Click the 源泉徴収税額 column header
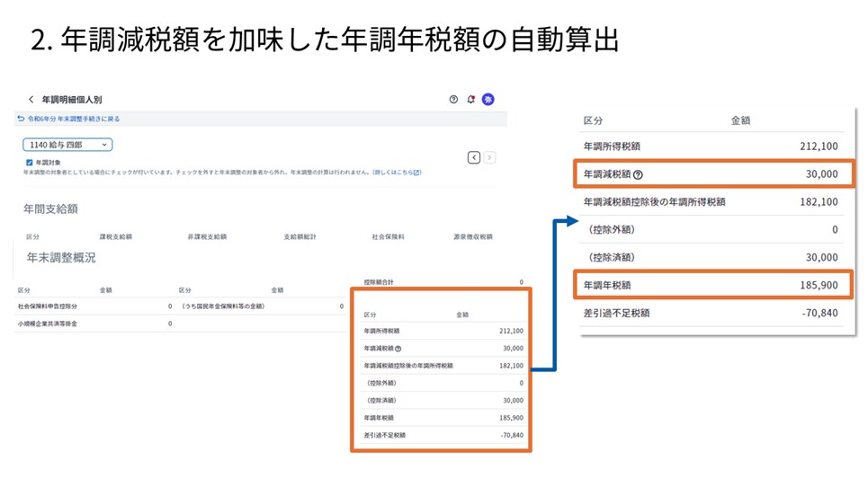Image resolution: width=868 pixels, height=488 pixels. pyautogui.click(x=473, y=236)
